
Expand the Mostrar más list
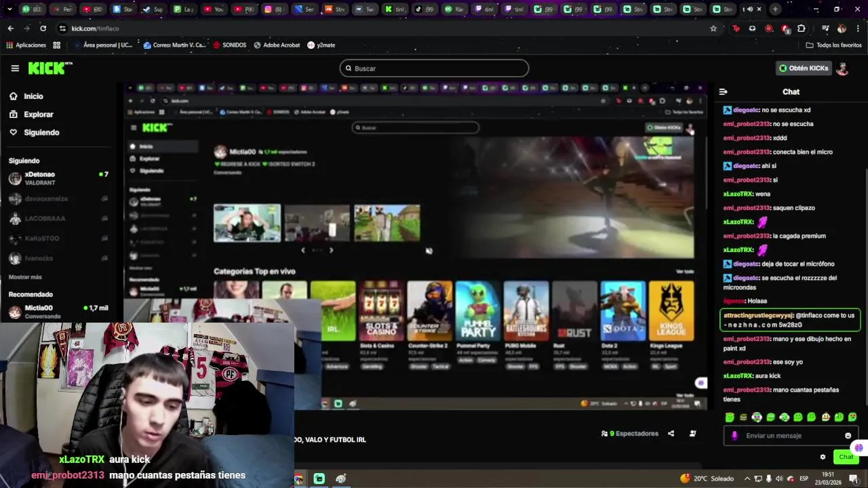pyautogui.click(x=25, y=277)
